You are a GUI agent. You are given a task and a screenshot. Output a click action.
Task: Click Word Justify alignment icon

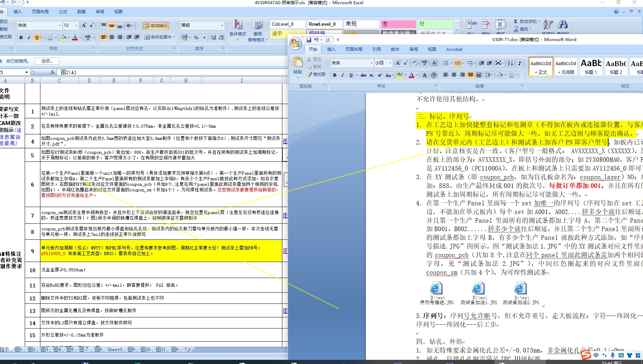coord(471,75)
